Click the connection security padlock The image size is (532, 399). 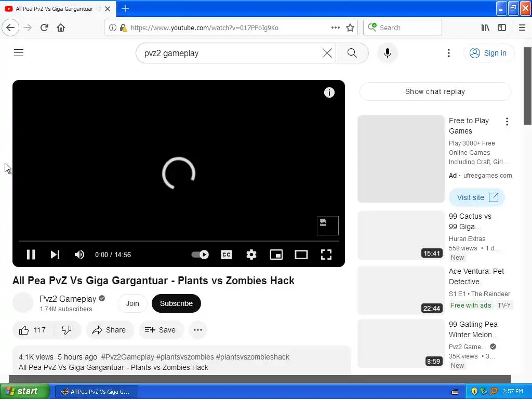pyautogui.click(x=123, y=28)
